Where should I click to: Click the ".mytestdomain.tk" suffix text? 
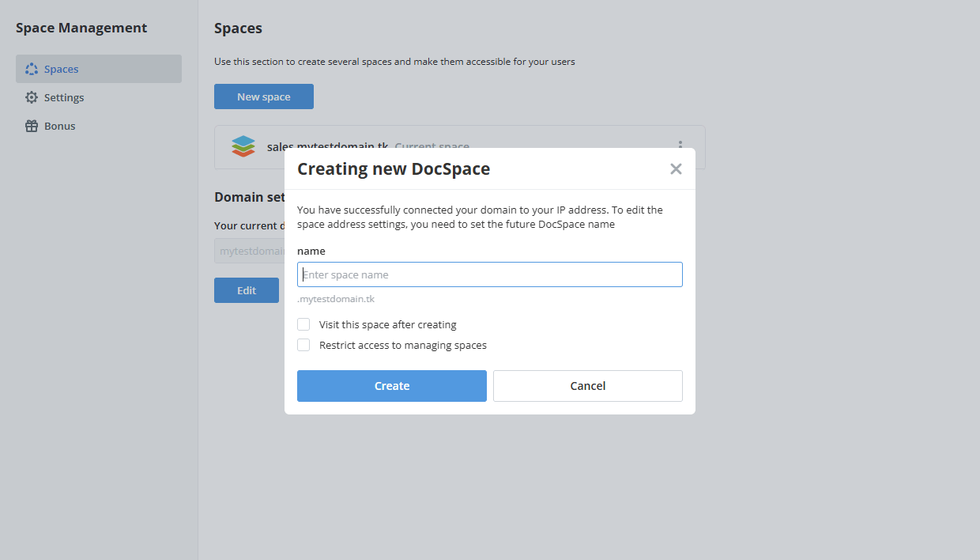[335, 298]
